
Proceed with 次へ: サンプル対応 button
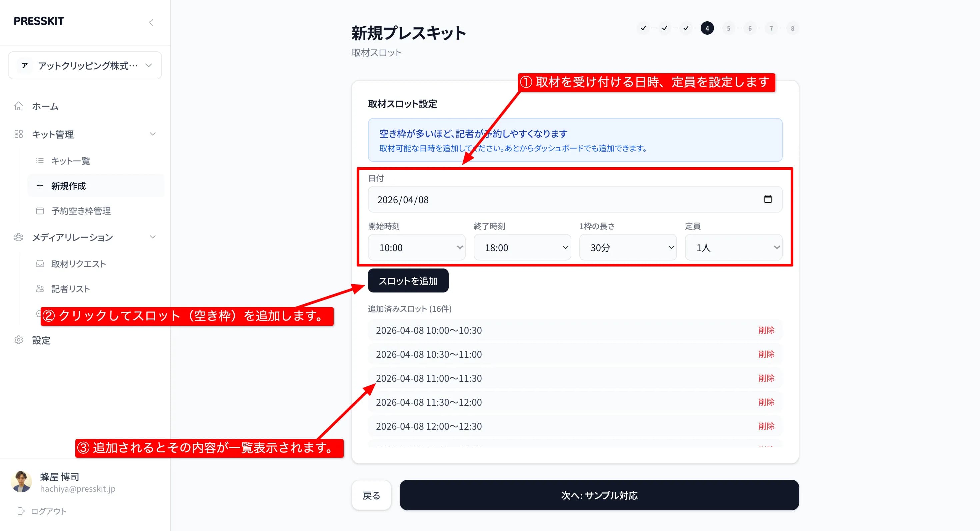599,495
